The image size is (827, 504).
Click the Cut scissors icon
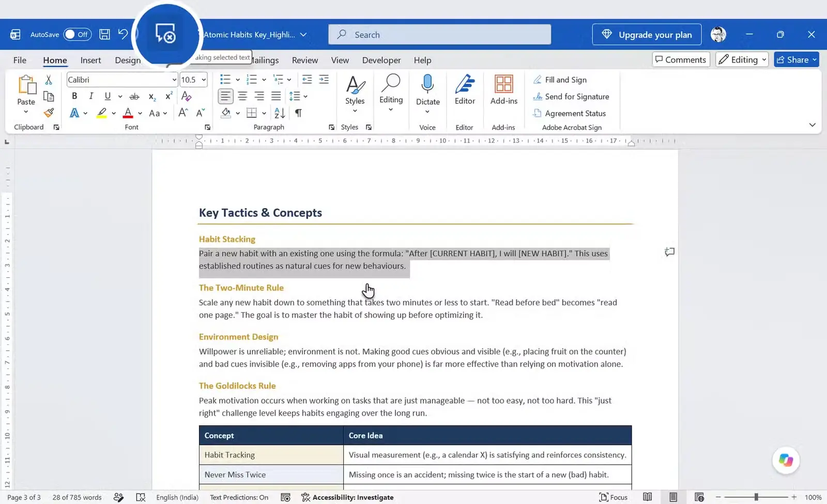pyautogui.click(x=49, y=80)
